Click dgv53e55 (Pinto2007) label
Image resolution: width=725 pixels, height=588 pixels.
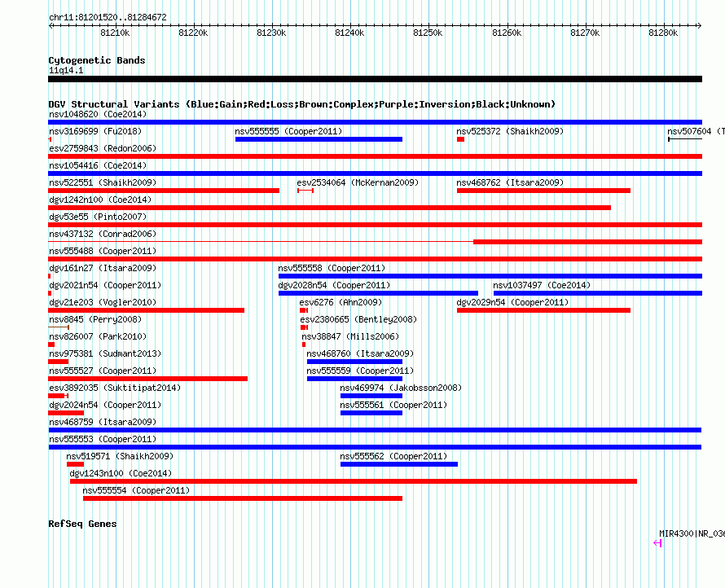[98, 217]
